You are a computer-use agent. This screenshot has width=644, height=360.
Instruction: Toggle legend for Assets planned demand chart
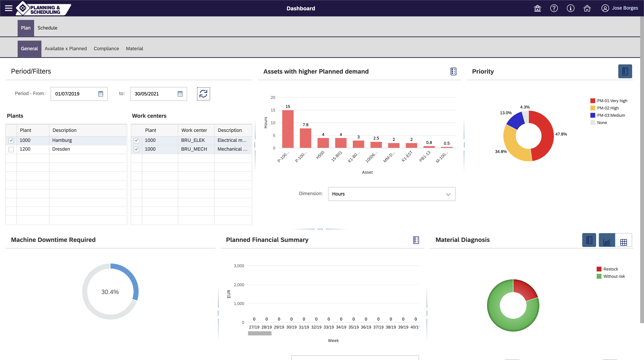point(453,72)
